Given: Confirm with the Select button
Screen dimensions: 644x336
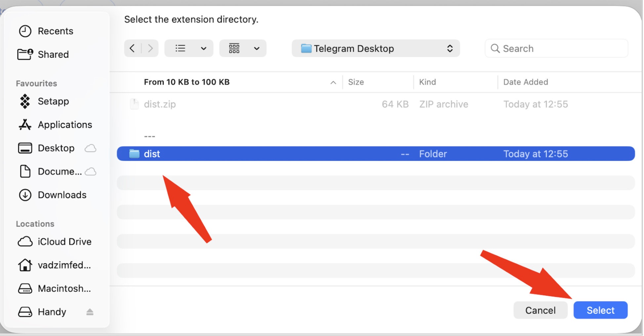Looking at the screenshot, I should (x=600, y=310).
